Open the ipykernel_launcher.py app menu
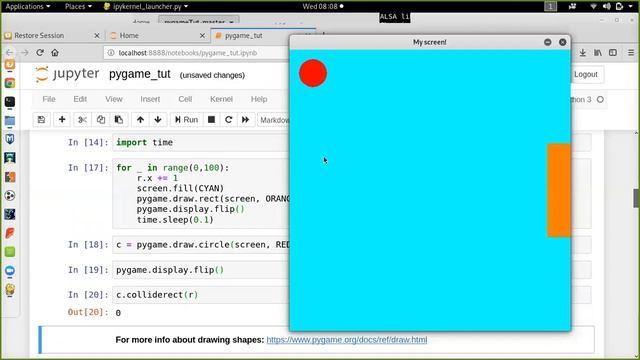640x360 pixels. click(146, 6)
